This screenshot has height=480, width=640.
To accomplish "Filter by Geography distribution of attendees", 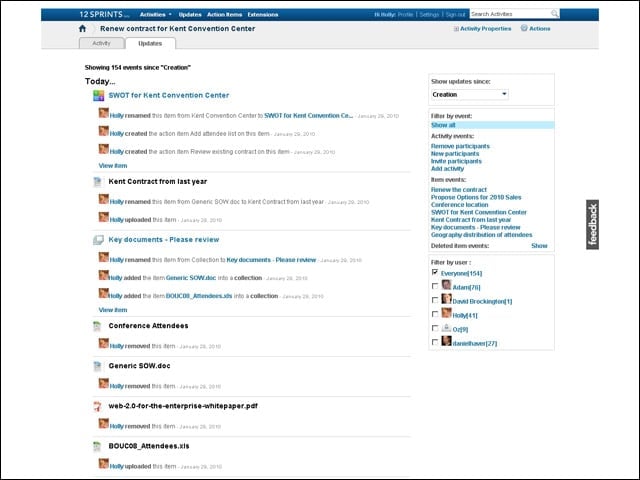I will pos(482,235).
